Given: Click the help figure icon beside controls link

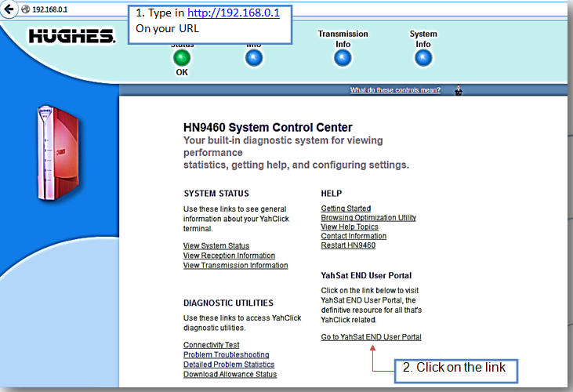Looking at the screenshot, I should point(459,90).
